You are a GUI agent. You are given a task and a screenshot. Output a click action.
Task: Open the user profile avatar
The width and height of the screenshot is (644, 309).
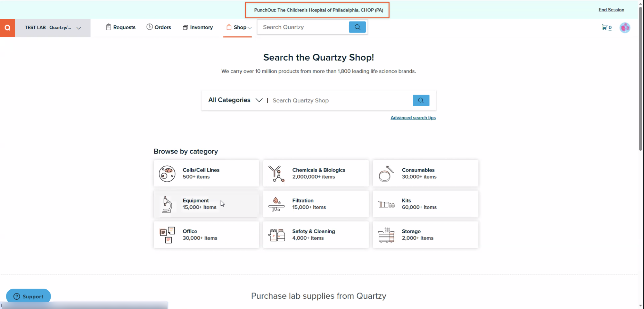(x=625, y=28)
